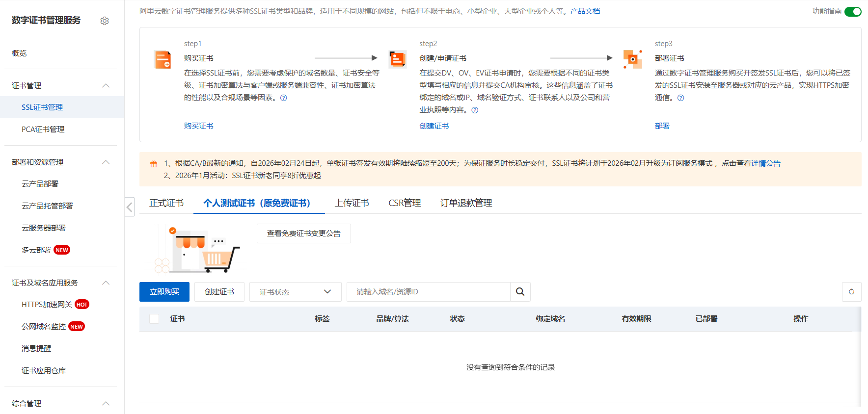The width and height of the screenshot is (868, 414).
Task: Click the search magnifier icon
Action: point(520,292)
